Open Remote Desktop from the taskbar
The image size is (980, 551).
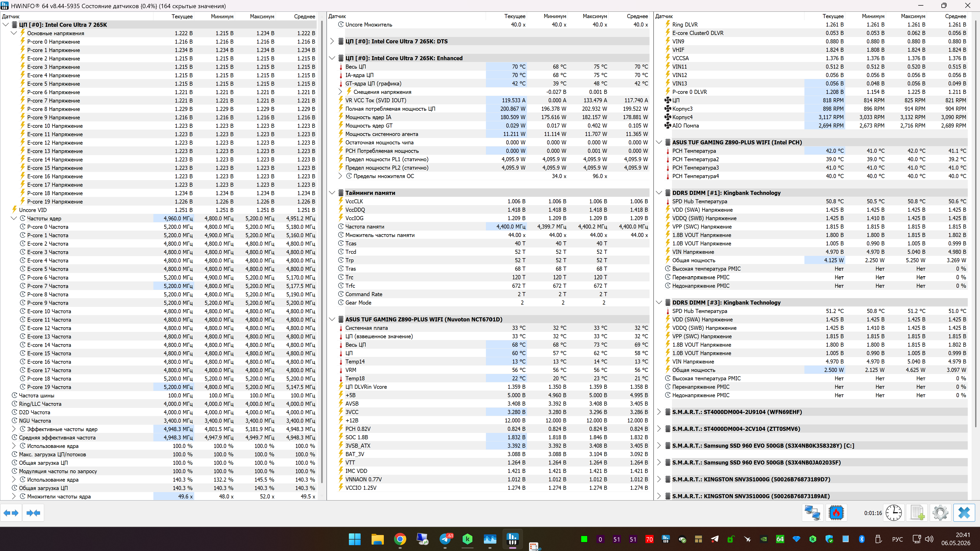click(x=422, y=539)
